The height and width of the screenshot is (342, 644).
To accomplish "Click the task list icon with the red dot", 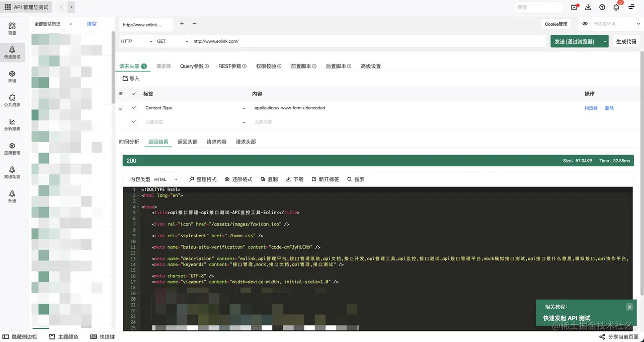I will pos(575,7).
